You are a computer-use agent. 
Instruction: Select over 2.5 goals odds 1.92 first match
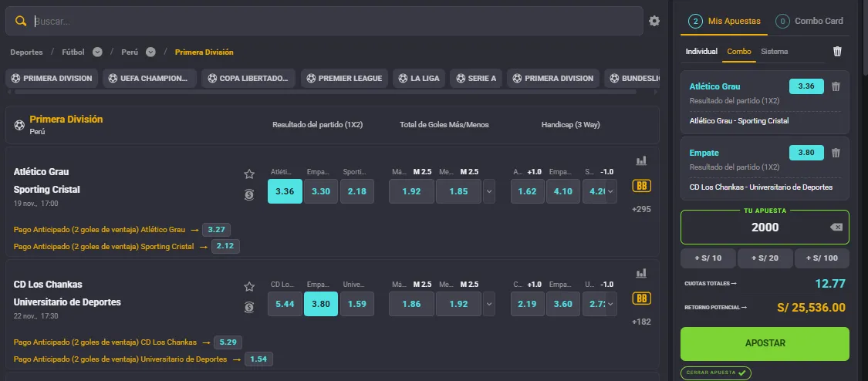(411, 191)
